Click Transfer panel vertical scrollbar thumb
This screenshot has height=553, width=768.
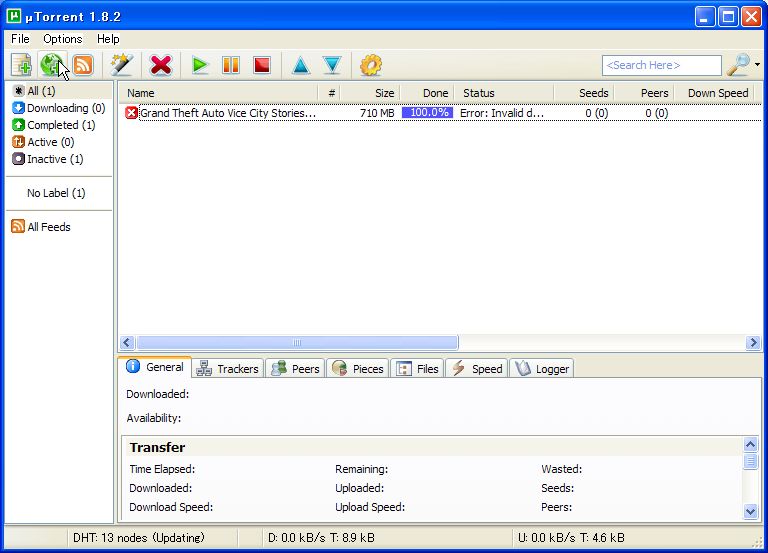click(x=750, y=461)
